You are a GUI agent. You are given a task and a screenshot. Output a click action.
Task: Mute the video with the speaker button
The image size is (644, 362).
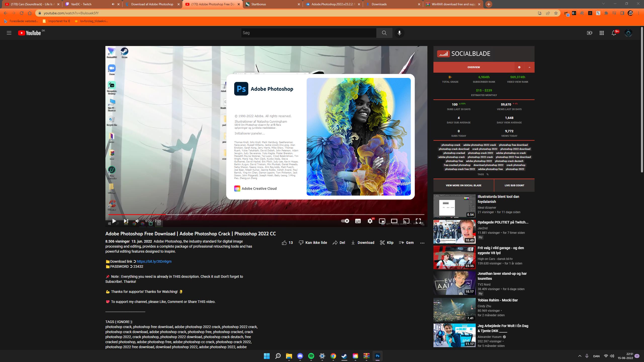point(137,221)
